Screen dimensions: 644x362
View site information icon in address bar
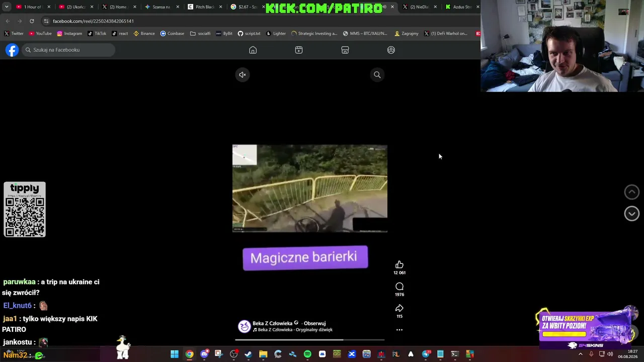coord(46,21)
